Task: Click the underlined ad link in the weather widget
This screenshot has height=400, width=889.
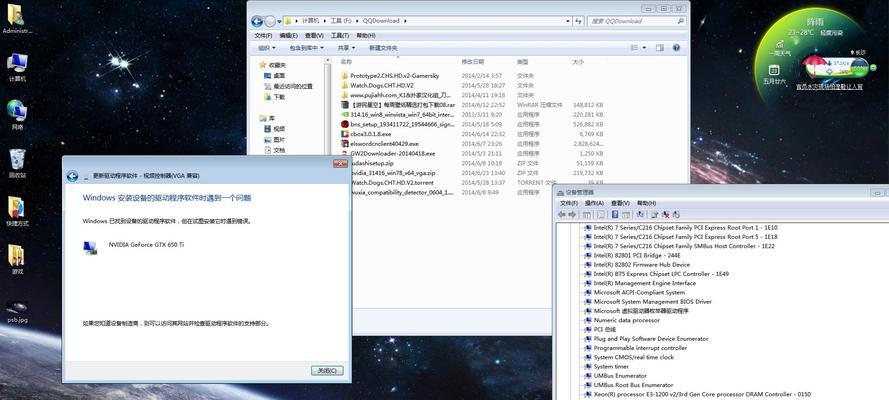Action: coord(829,87)
